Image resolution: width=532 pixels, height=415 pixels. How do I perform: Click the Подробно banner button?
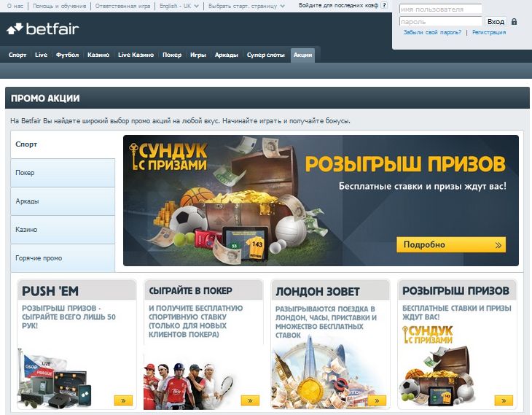pyautogui.click(x=451, y=245)
